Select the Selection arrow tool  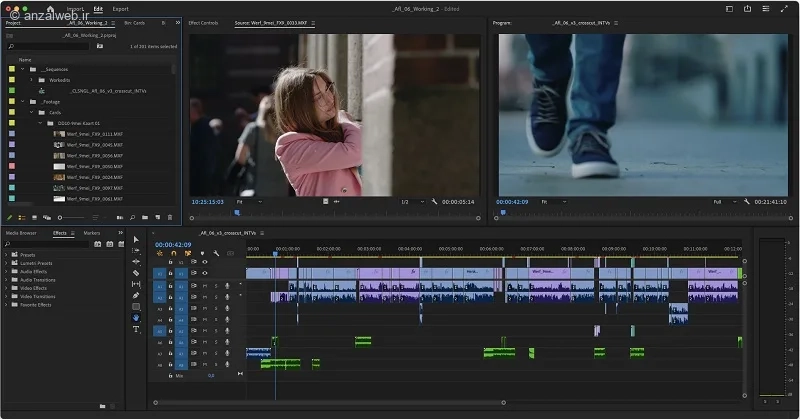[x=136, y=239]
